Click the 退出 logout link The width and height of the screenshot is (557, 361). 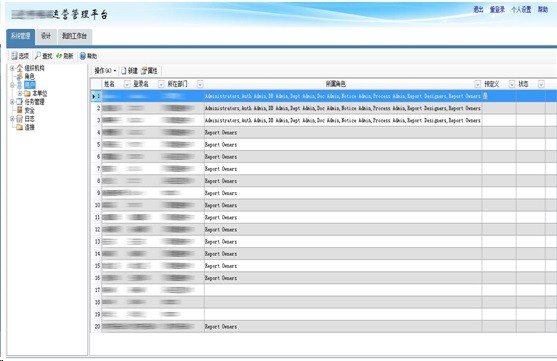click(x=478, y=10)
